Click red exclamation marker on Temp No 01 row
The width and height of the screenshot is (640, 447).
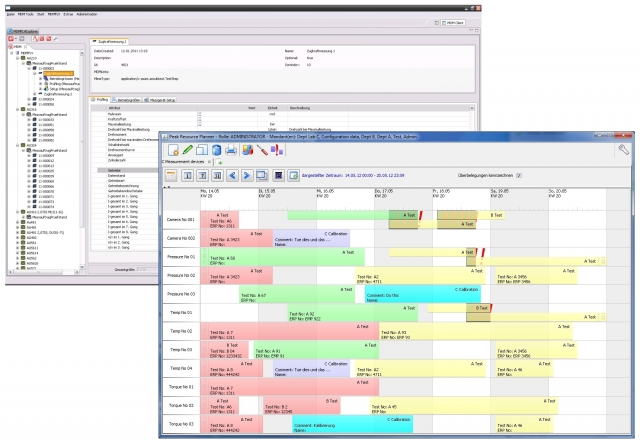point(491,308)
